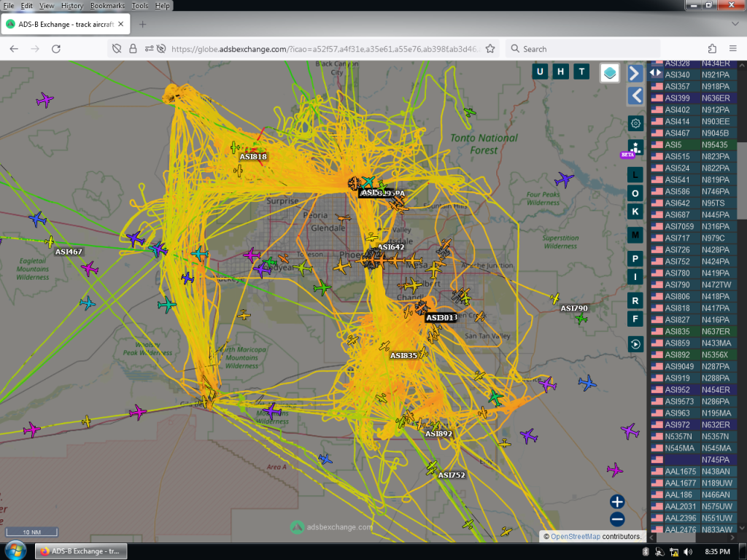The image size is (747, 560).
Task: Toggle the K button
Action: click(635, 211)
